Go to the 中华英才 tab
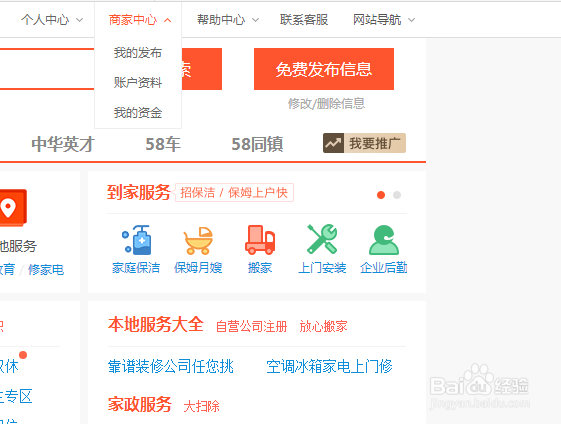 click(x=63, y=144)
